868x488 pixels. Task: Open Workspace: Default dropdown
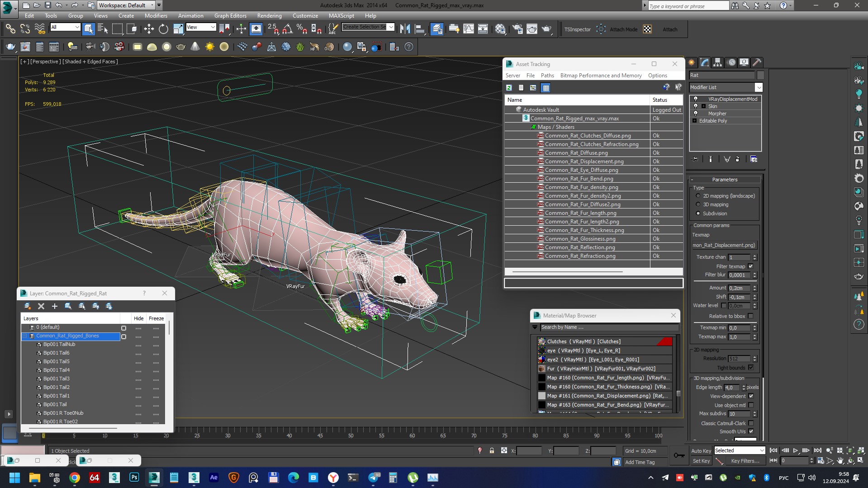tap(126, 5)
